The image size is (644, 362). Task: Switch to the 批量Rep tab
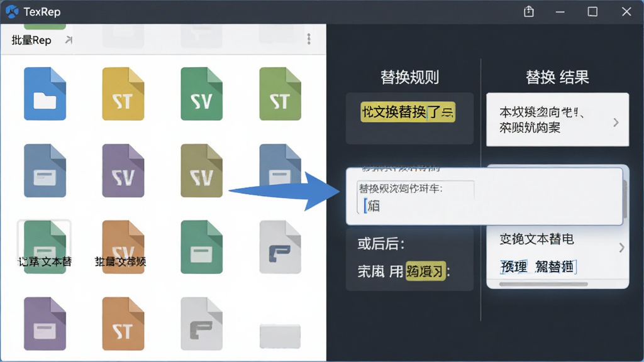pyautogui.click(x=31, y=40)
